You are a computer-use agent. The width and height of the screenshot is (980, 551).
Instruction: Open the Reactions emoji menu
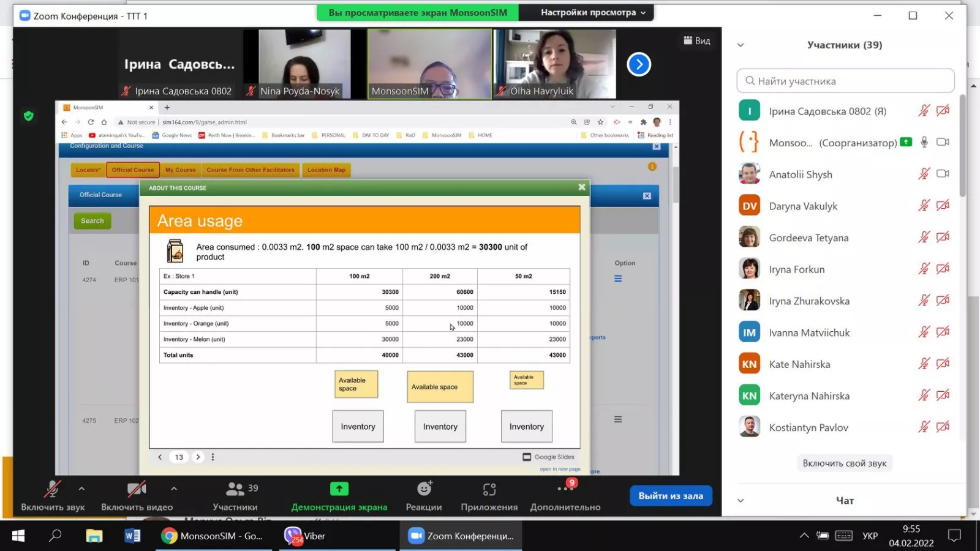pos(424,489)
